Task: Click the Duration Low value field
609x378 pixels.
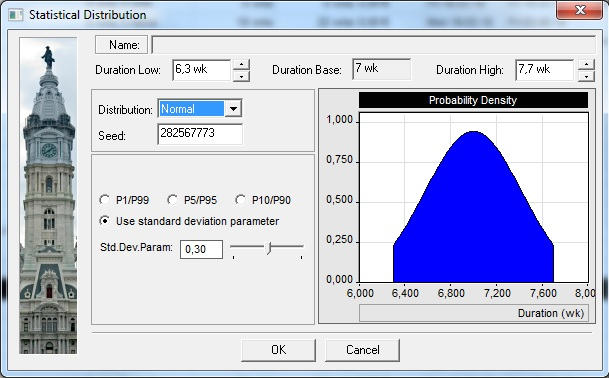Action: click(202, 70)
